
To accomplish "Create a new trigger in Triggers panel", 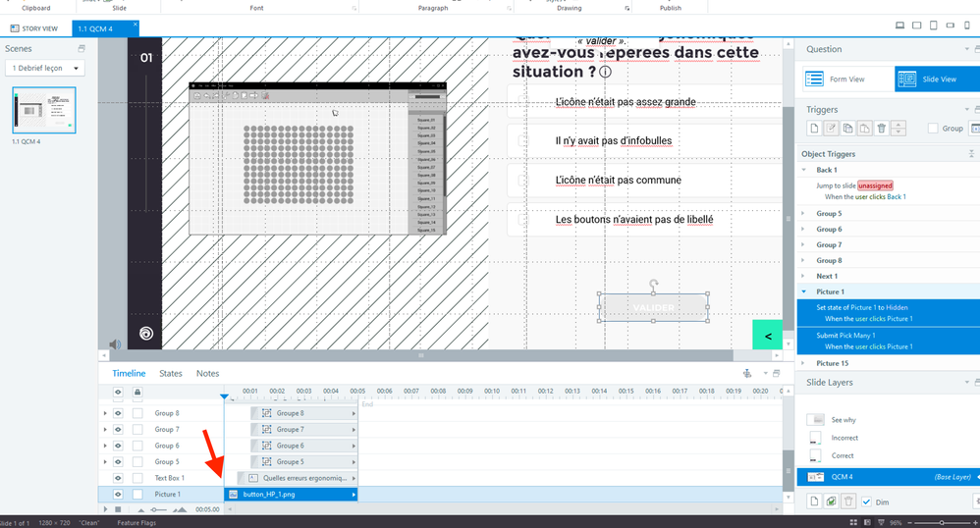I will tap(814, 129).
